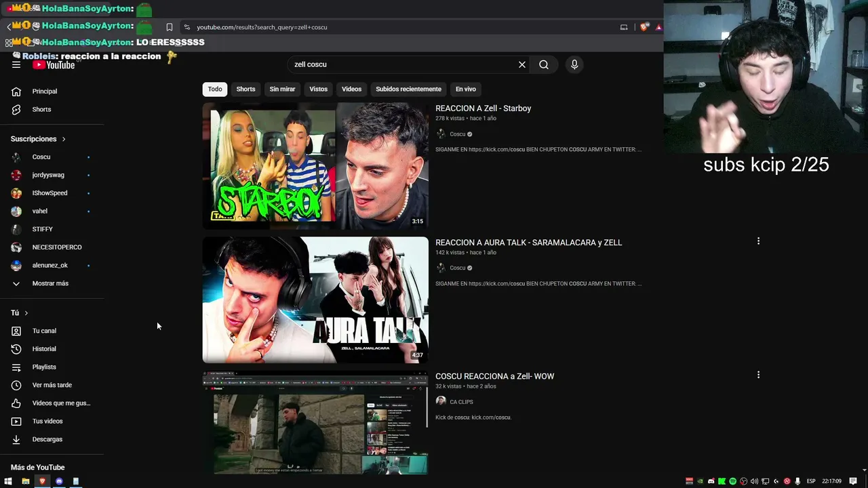Play the 'STARBOY' reaction video thumbnail

pyautogui.click(x=315, y=166)
